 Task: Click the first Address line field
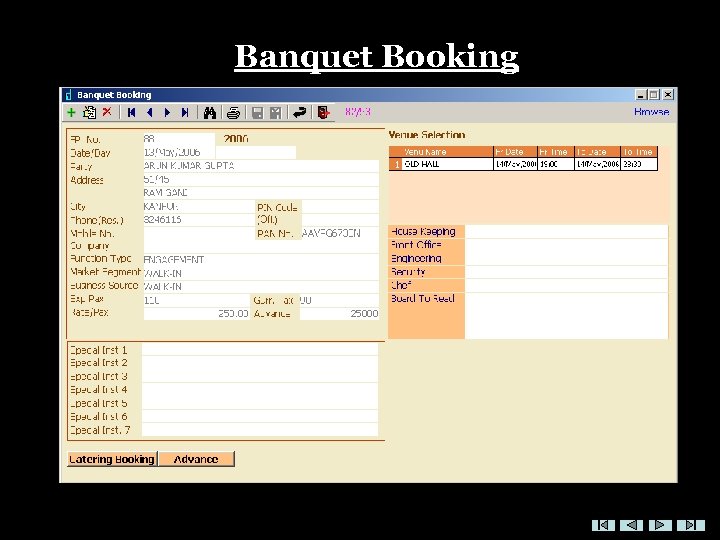261,180
